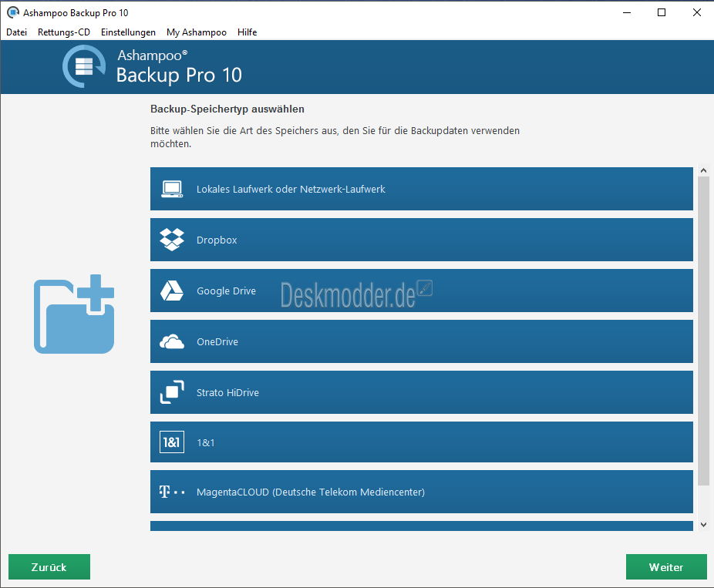
Task: Click the title bar app icon
Action: 13,12
